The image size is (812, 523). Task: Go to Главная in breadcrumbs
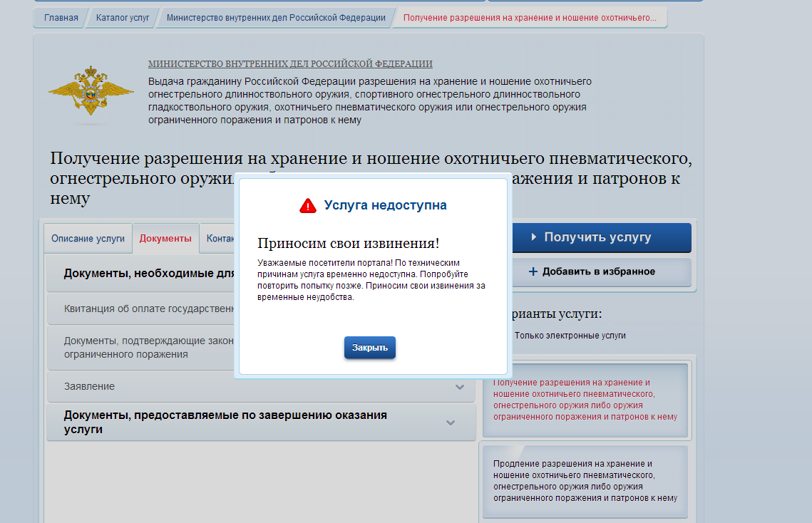61,18
